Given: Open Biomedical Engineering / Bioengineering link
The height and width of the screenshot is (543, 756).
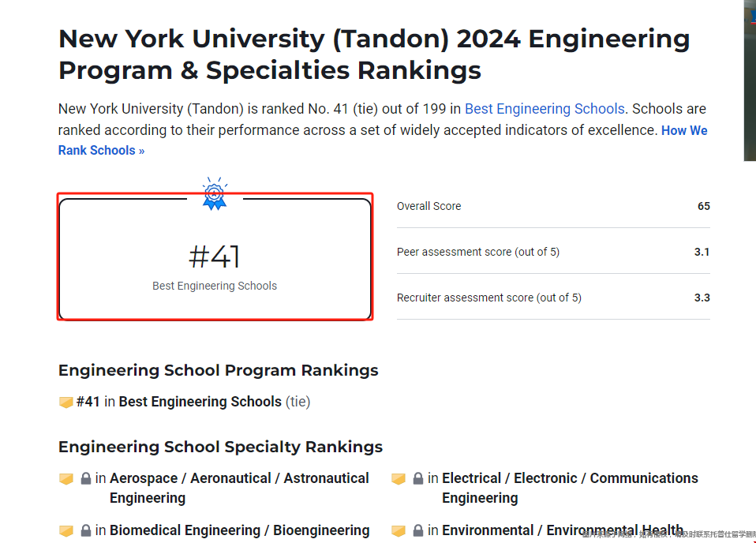Looking at the screenshot, I should pos(239,530).
